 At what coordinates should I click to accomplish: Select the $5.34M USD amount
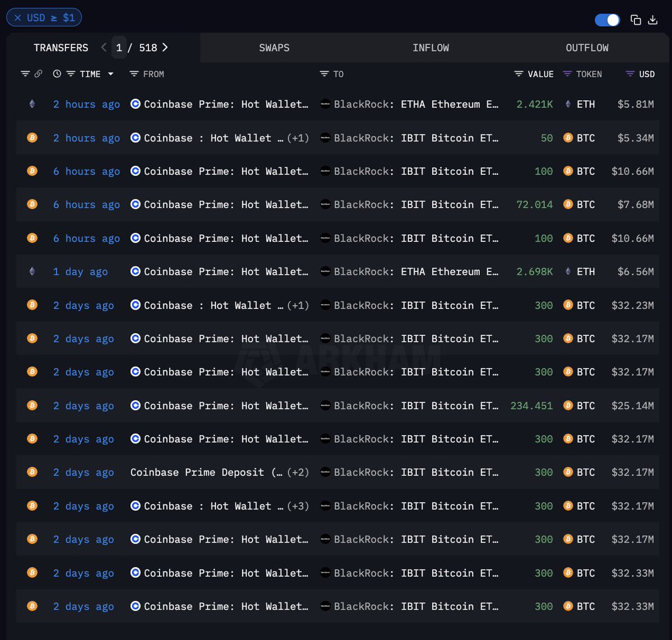[x=636, y=138]
